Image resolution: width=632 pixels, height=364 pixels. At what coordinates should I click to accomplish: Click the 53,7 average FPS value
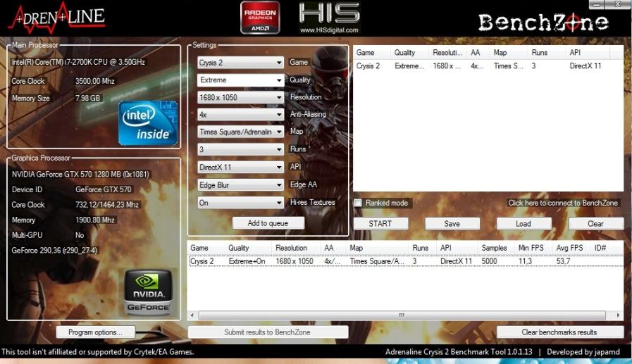tap(563, 261)
